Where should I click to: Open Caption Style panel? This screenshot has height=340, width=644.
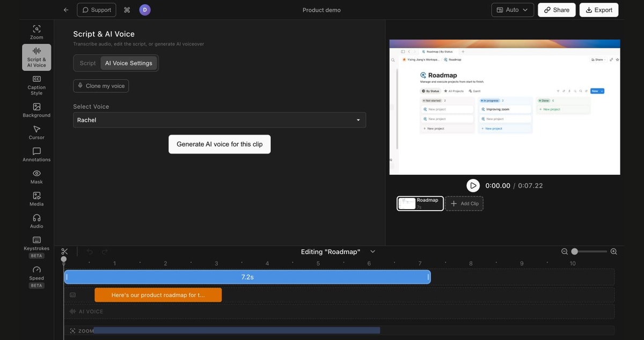(36, 85)
